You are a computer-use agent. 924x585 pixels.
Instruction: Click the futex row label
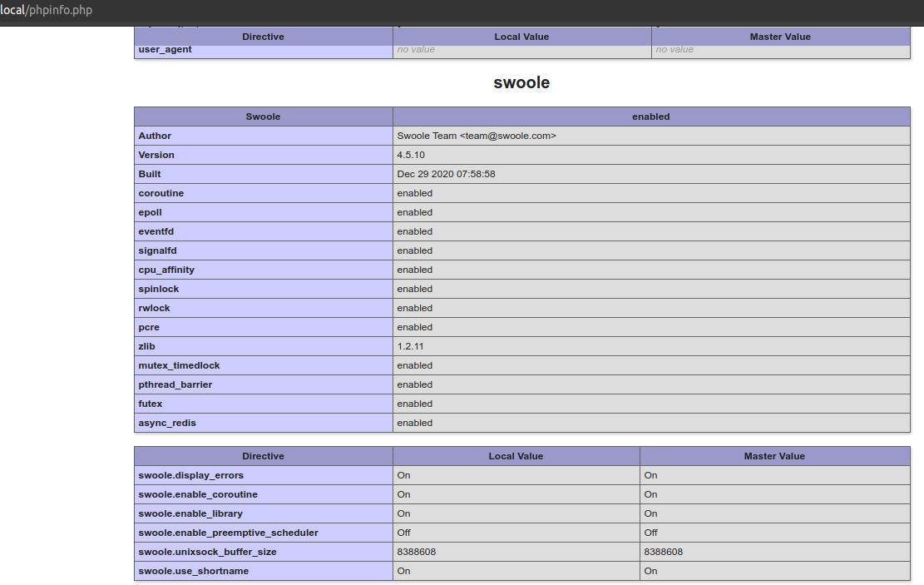pos(151,404)
